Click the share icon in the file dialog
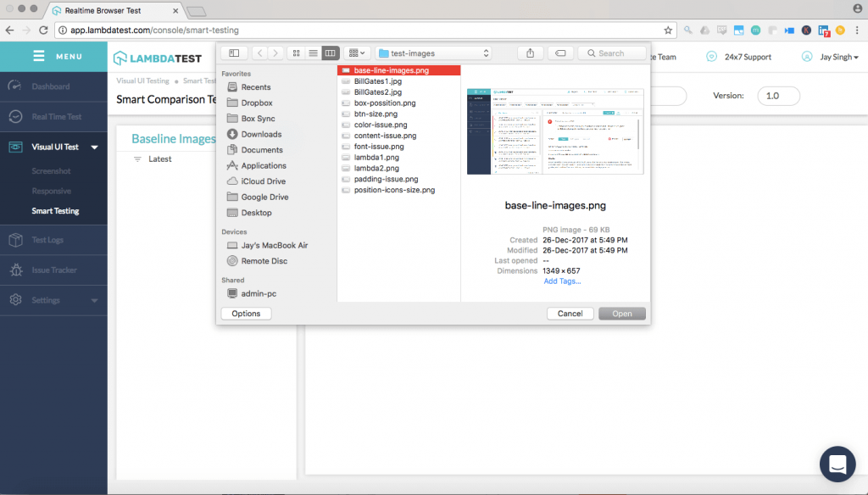The height and width of the screenshot is (495, 868). [530, 53]
